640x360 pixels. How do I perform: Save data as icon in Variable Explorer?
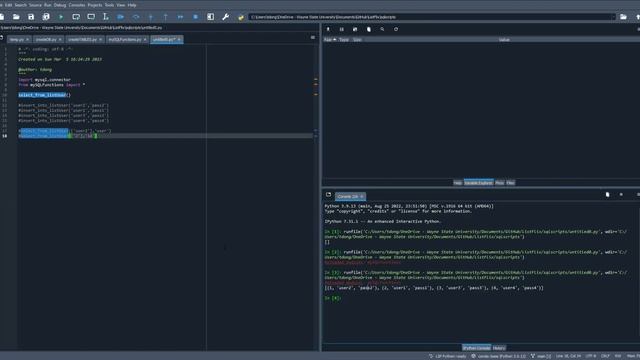click(355, 29)
